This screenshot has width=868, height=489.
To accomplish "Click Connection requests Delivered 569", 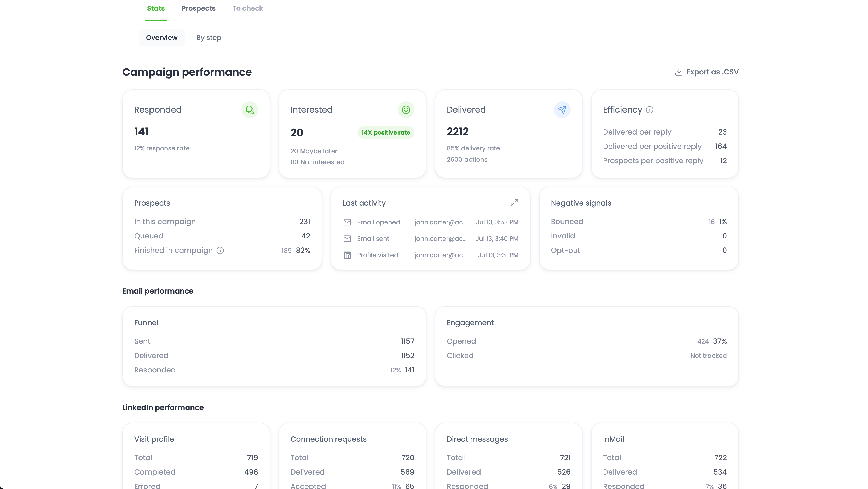I will tap(407, 472).
